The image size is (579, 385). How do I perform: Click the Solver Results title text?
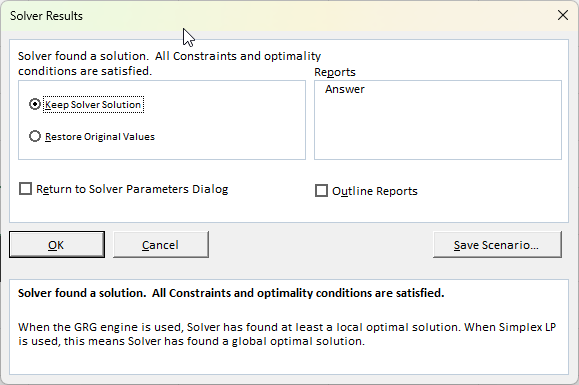point(46,16)
